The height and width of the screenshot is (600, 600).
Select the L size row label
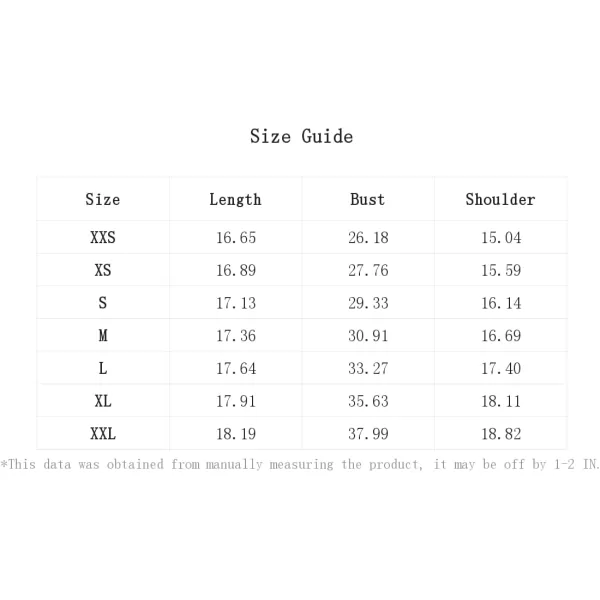pyautogui.click(x=103, y=368)
